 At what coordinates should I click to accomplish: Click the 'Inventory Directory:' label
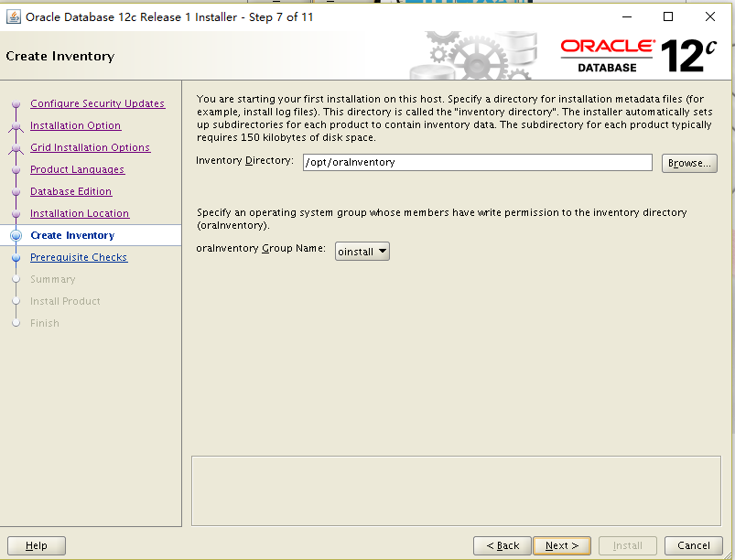tap(244, 161)
